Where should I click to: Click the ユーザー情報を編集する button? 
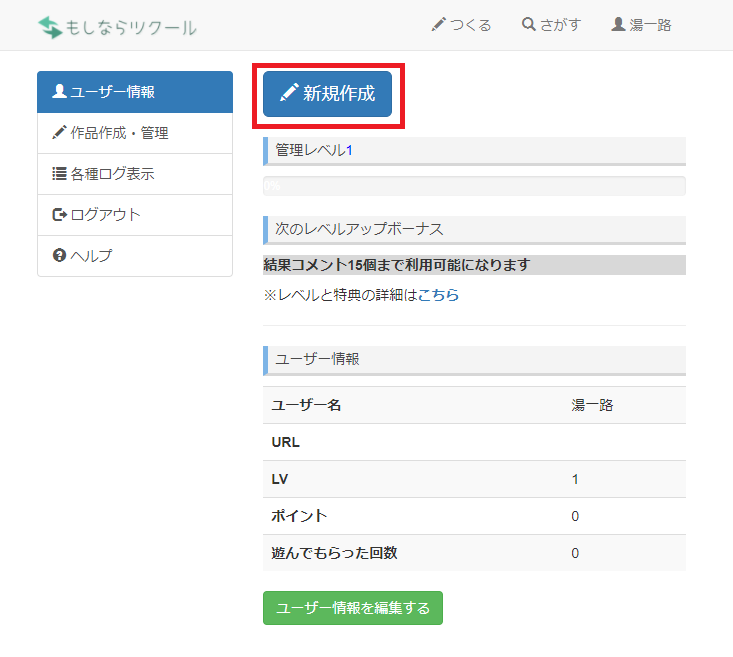pyautogui.click(x=353, y=608)
